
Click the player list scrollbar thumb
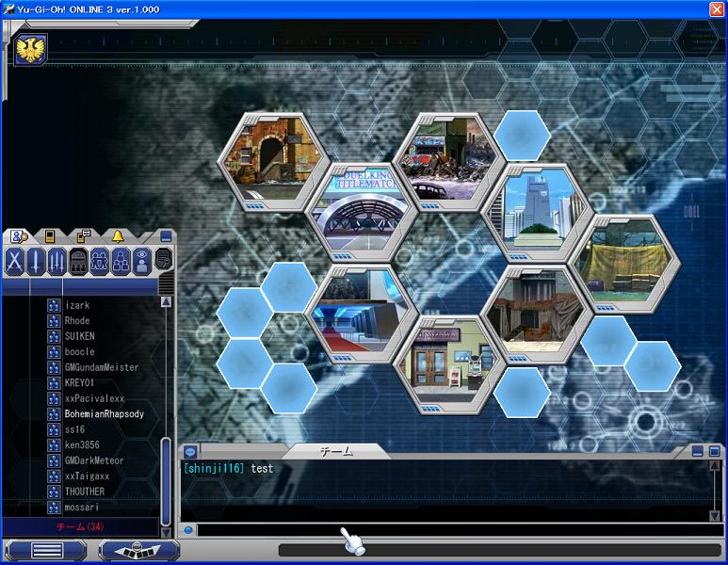(x=166, y=481)
